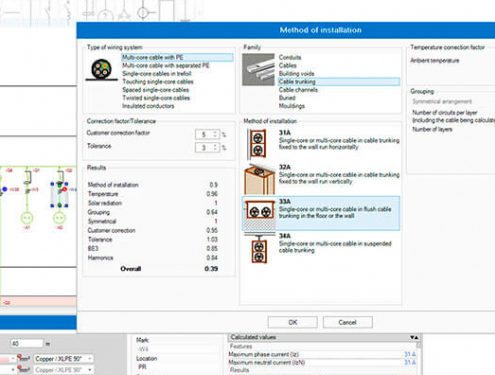The height and width of the screenshot is (375, 495).
Task: Click the Maximum phase current (Iz) row
Action: point(322,354)
